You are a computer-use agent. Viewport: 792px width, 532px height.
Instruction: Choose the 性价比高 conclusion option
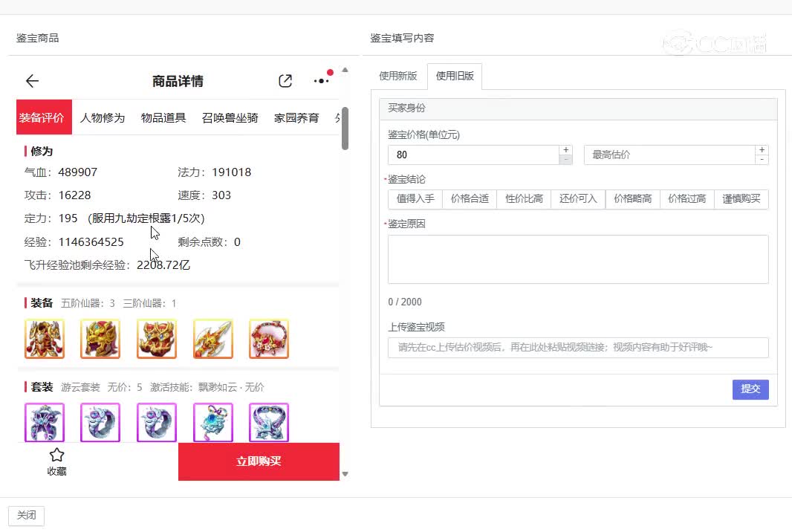(x=524, y=198)
